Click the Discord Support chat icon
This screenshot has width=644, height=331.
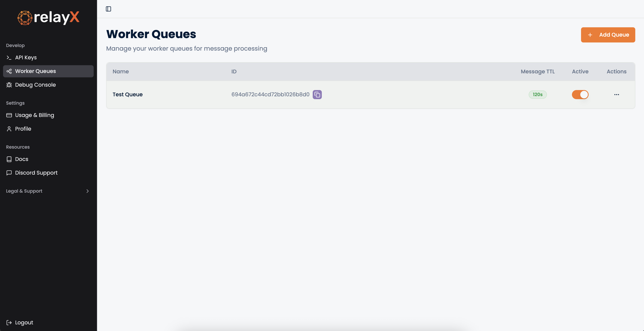tap(9, 173)
